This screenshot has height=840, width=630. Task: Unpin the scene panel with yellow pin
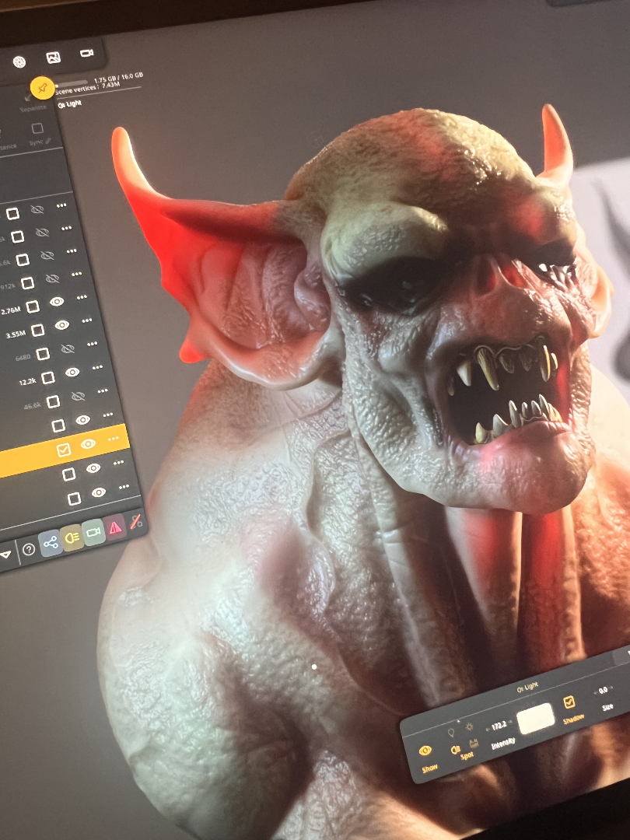(42, 88)
